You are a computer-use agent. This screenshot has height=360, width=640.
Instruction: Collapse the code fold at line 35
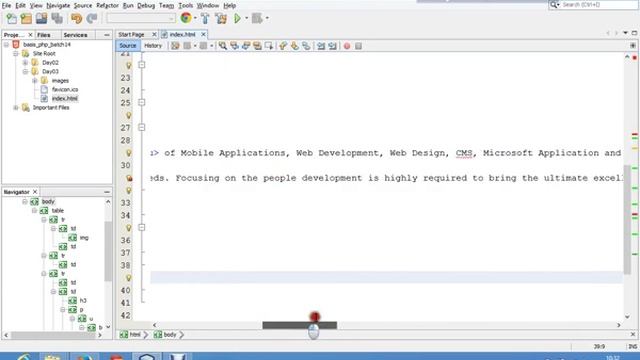coord(142,227)
